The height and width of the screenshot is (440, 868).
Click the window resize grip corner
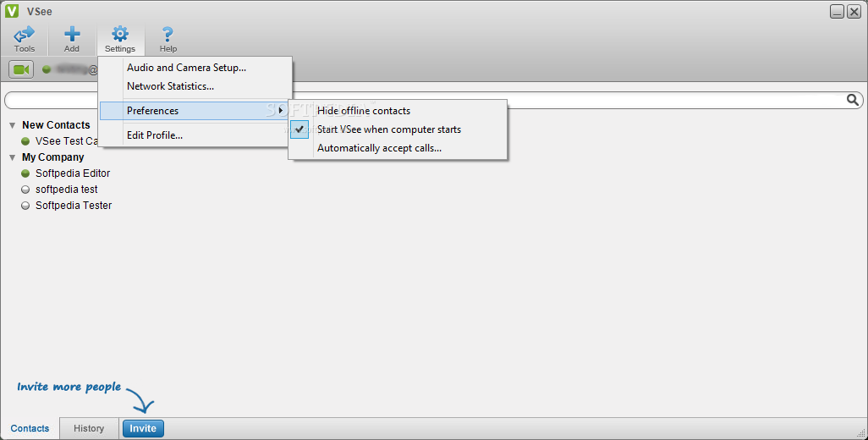tap(861, 433)
